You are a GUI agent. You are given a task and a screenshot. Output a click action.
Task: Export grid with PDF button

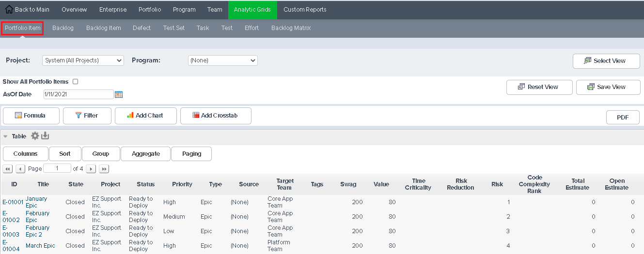pyautogui.click(x=623, y=117)
